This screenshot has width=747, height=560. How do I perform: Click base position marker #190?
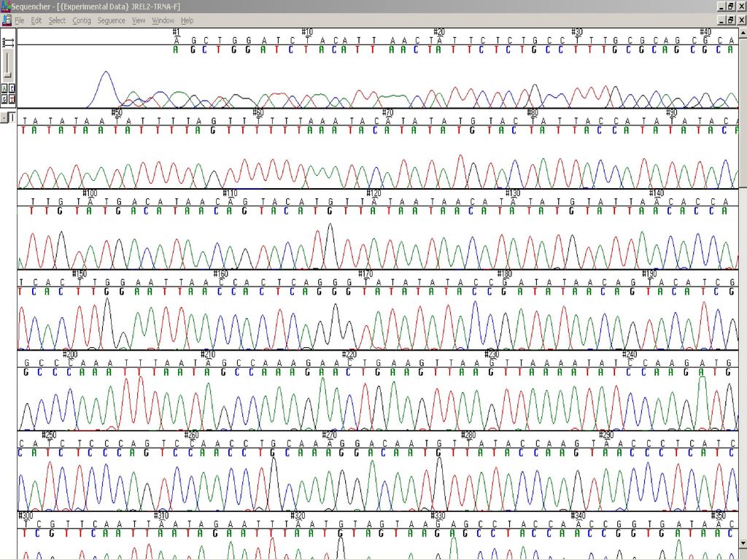point(649,273)
